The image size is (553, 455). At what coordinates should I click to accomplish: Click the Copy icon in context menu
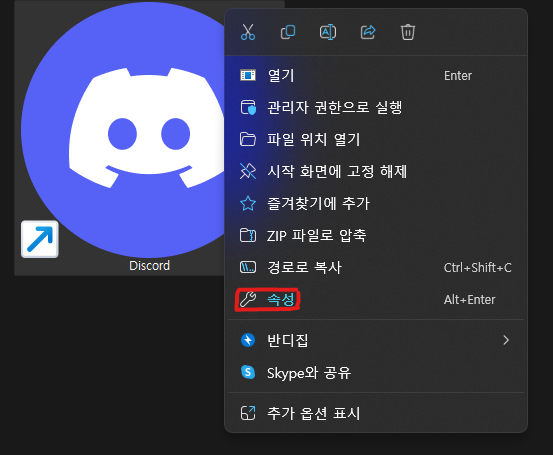click(x=288, y=32)
